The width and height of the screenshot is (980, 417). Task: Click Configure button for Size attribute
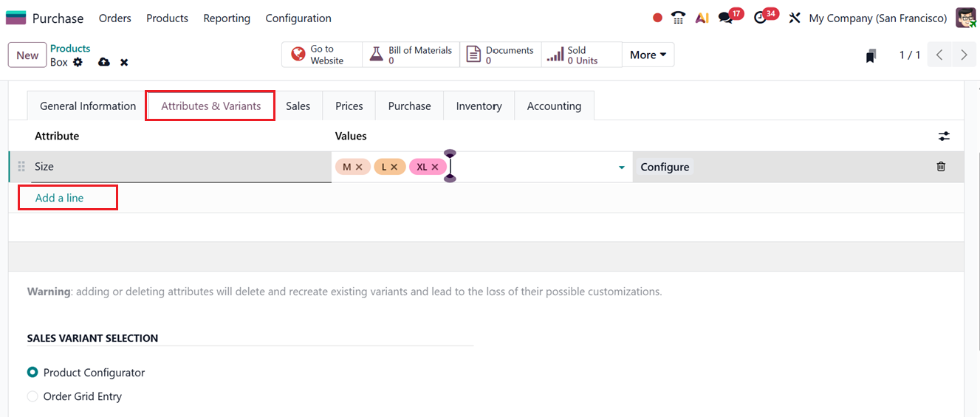(x=665, y=167)
